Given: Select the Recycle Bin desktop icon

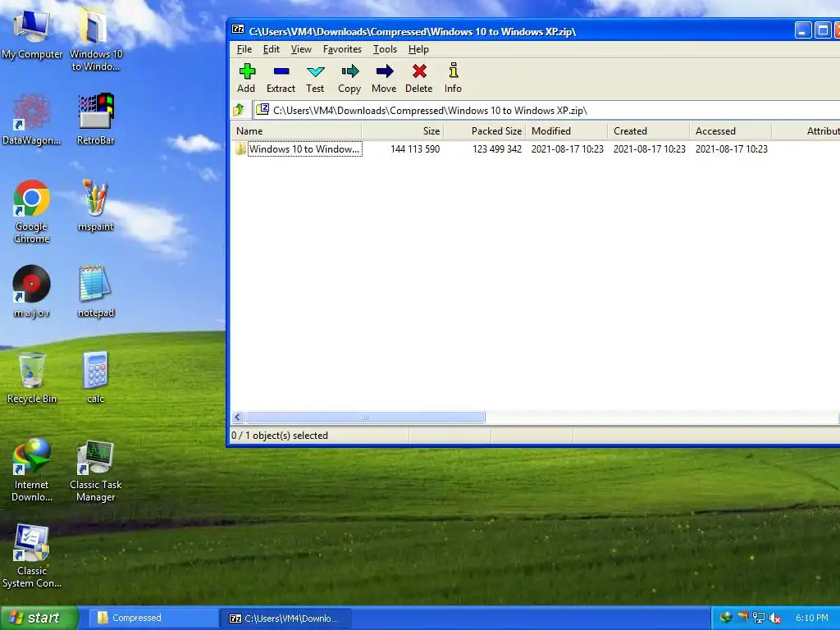Looking at the screenshot, I should click(32, 377).
